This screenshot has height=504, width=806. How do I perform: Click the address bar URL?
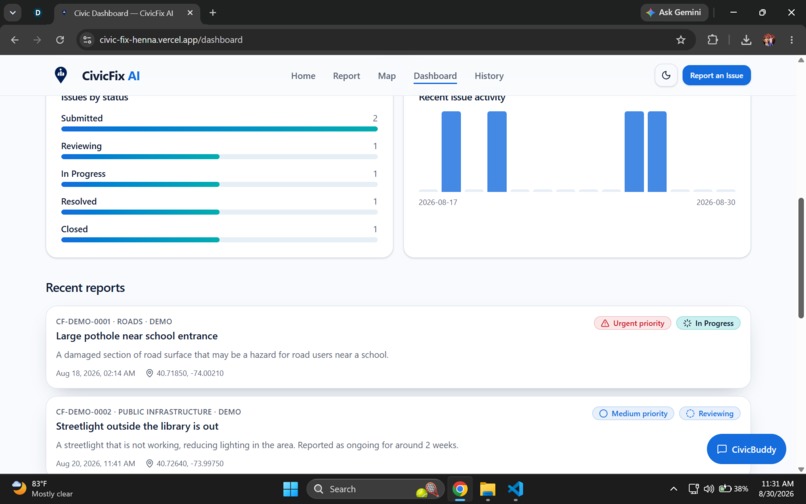pyautogui.click(x=171, y=40)
